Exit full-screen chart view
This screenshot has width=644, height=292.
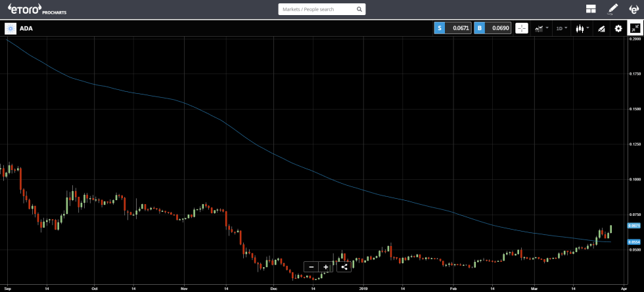635,29
